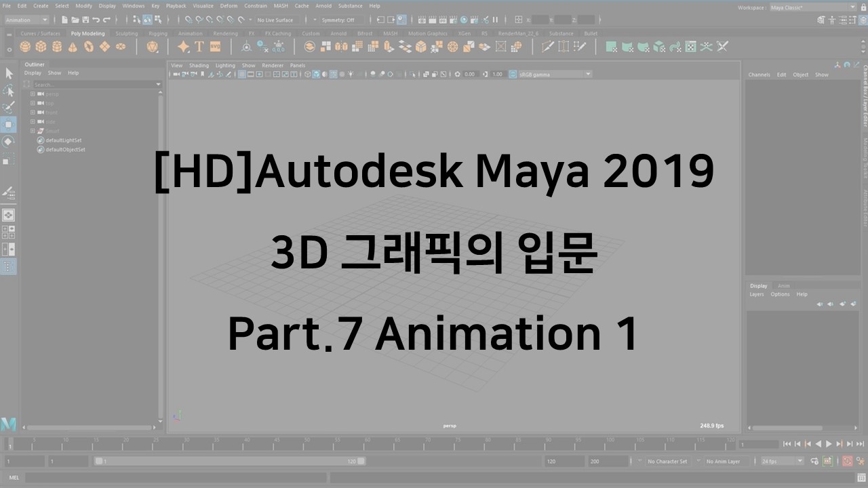
Task: Toggle the cache playback icon
Action: point(827,461)
